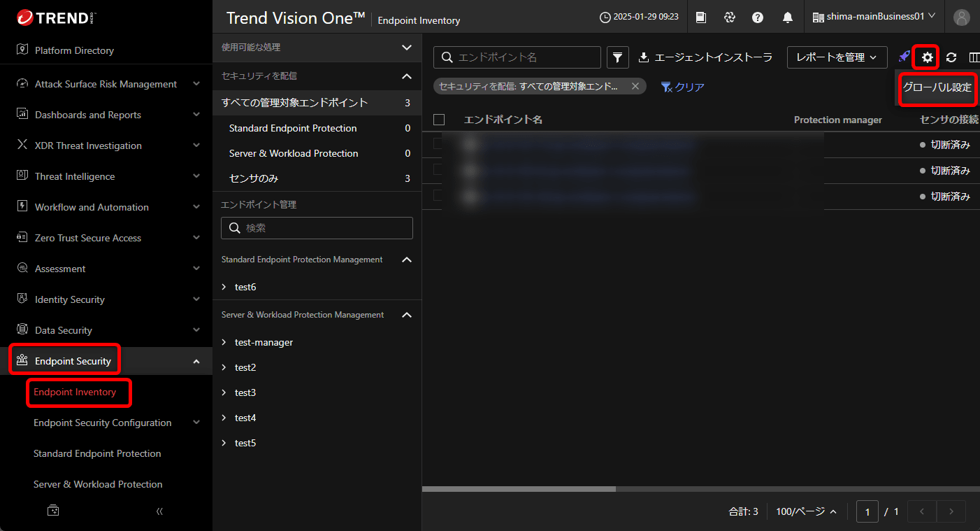Collapse the Endpoint Security menu chevron
This screenshot has height=531, width=980.
coord(196,361)
